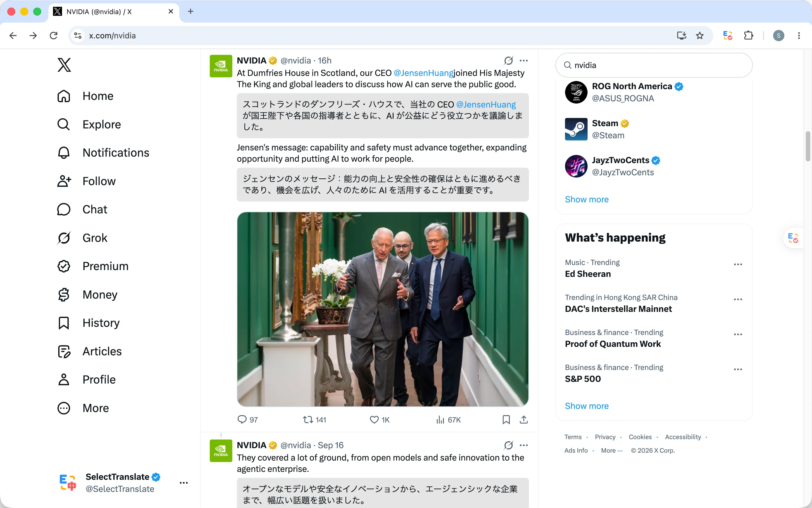Open a new browser tab
This screenshot has width=812, height=508.
click(x=191, y=11)
